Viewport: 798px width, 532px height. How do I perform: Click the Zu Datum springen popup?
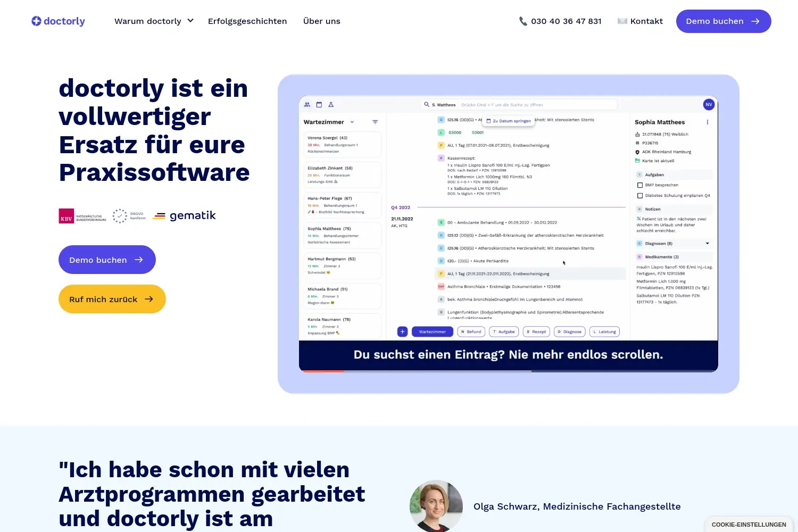pos(509,121)
